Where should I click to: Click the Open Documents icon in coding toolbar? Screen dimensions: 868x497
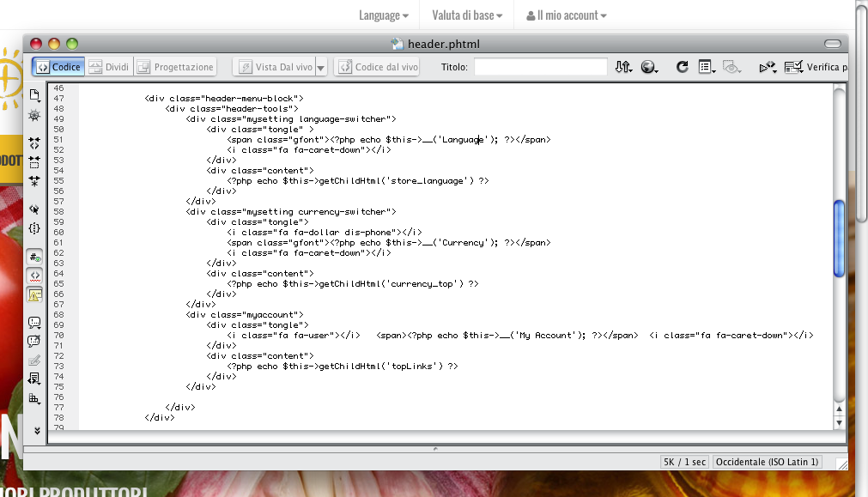point(34,94)
